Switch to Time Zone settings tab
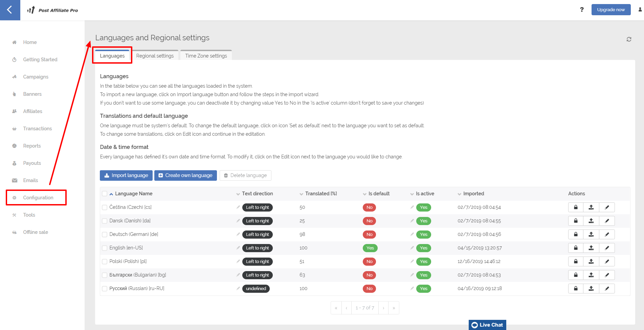Screen dimensions: 644x330 (206, 56)
